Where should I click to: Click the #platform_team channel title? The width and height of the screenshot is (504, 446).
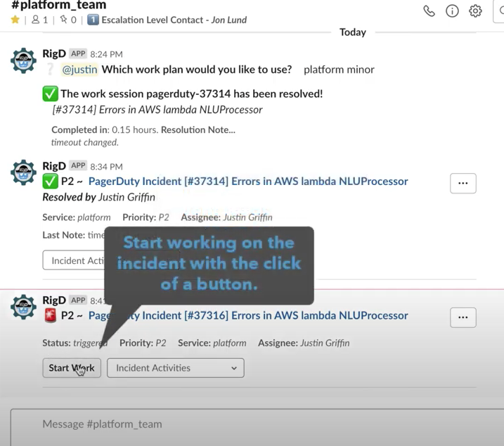pos(58,4)
